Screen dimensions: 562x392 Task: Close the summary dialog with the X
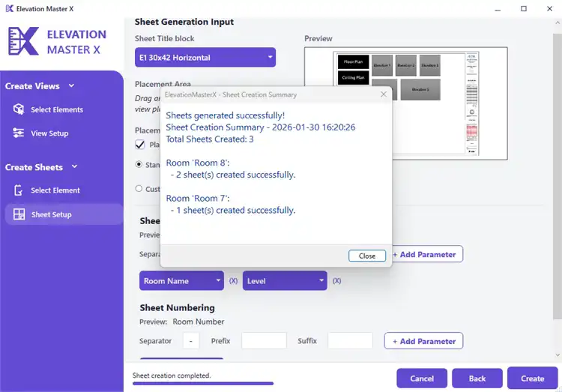pos(384,94)
